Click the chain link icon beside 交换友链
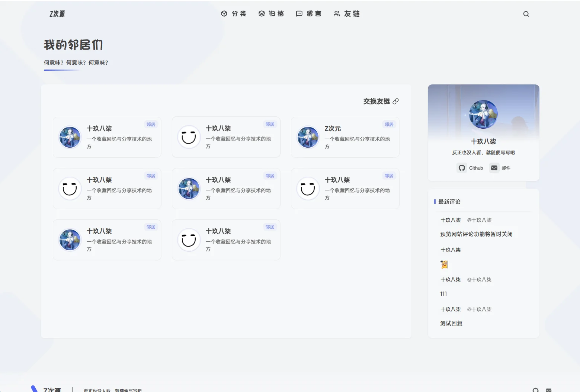Screen dimensions: 580x392 [396, 101]
